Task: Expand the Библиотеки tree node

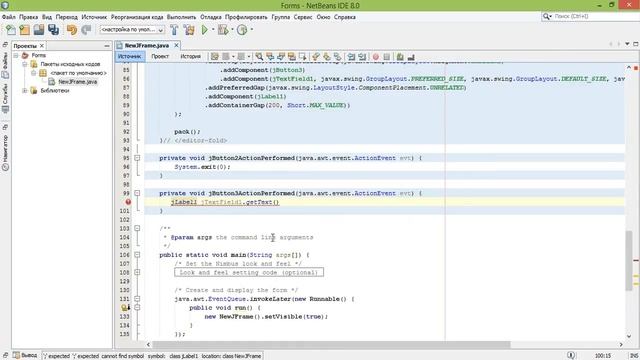Action: click(25, 91)
